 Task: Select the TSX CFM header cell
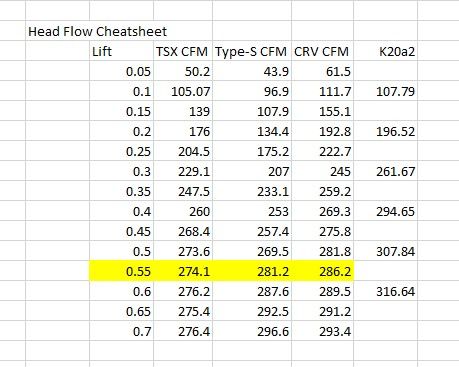183,51
